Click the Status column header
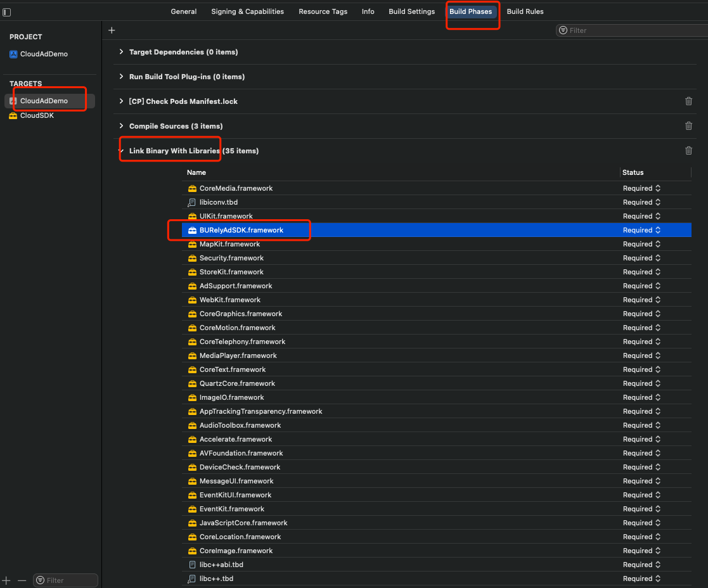This screenshot has height=588, width=708. coord(633,173)
